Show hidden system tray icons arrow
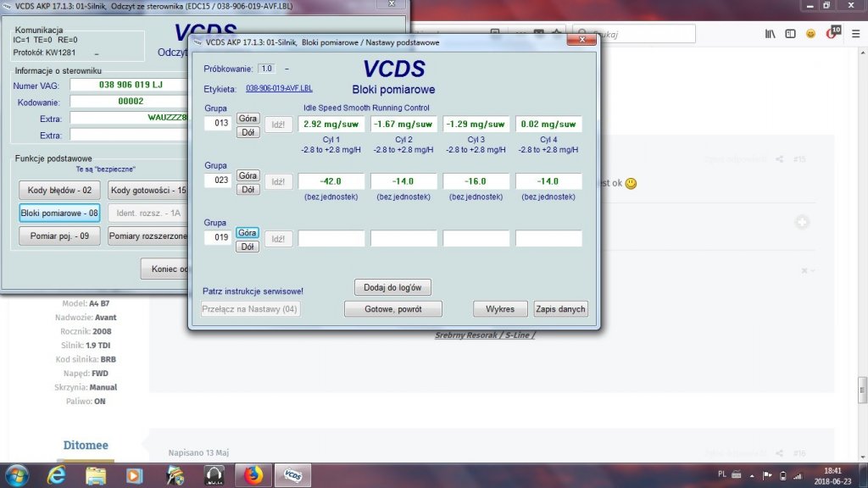Screen dimensions: 868x488 [752, 475]
